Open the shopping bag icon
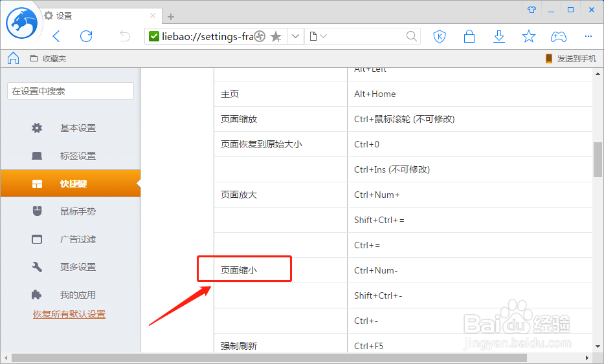Image resolution: width=604 pixels, height=364 pixels. [469, 37]
